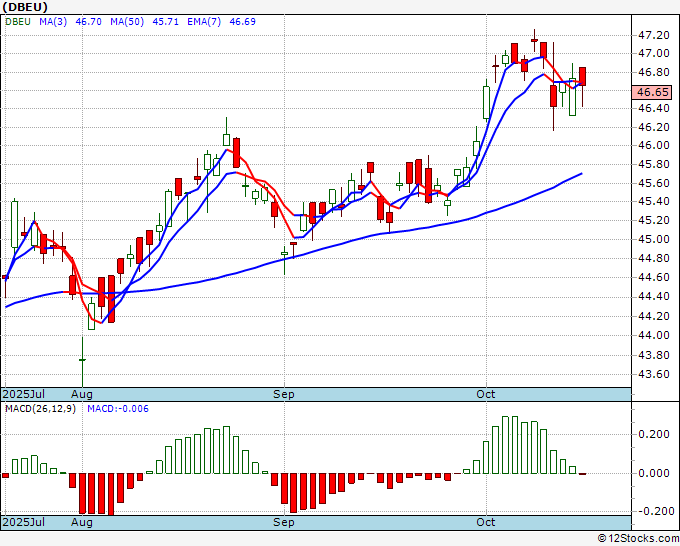
Task: Click the MACD:-0.006 value label
Action: tap(118, 409)
